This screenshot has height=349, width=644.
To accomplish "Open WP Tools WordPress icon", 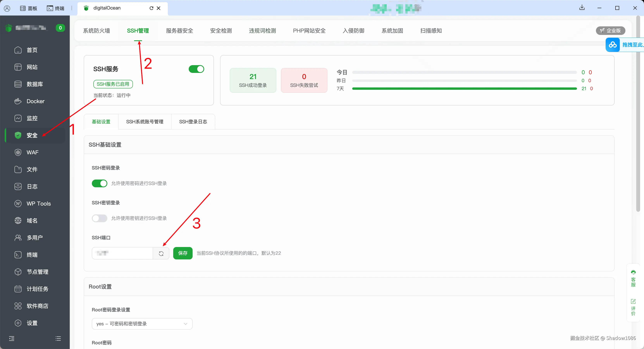I will pyautogui.click(x=18, y=203).
